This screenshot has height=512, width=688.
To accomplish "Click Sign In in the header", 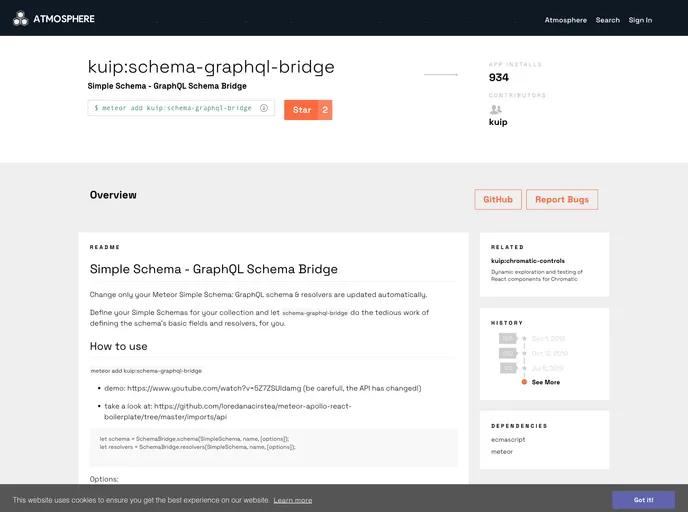I will coord(640,20).
